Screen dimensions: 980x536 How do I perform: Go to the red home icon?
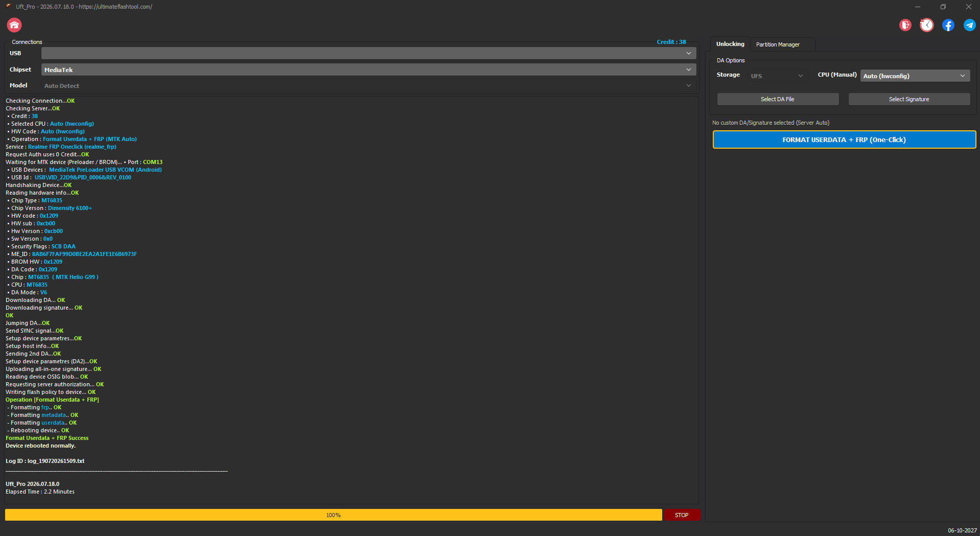14,25
